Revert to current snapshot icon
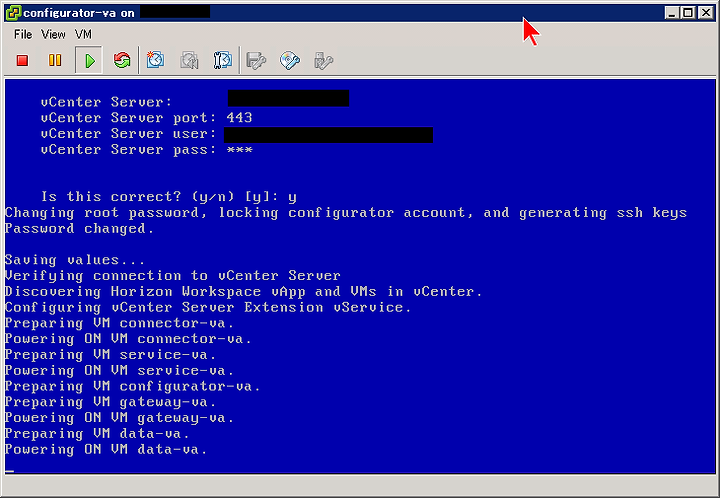 (x=189, y=60)
